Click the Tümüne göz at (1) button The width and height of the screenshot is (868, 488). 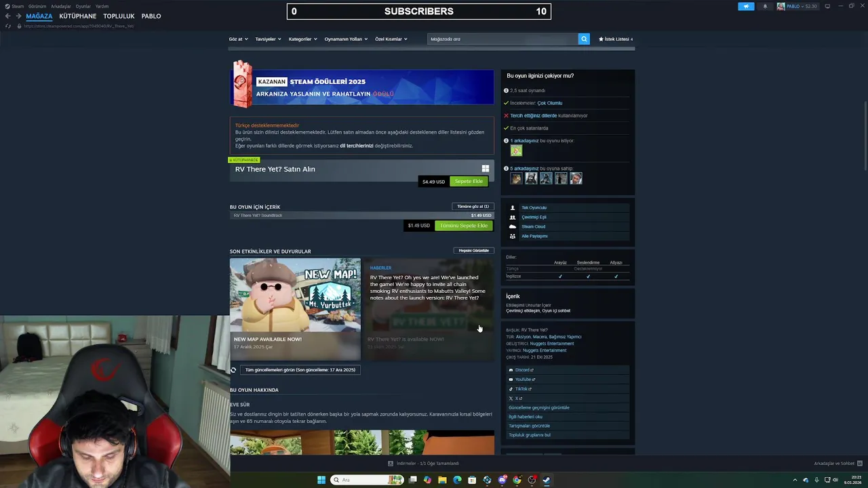473,207
